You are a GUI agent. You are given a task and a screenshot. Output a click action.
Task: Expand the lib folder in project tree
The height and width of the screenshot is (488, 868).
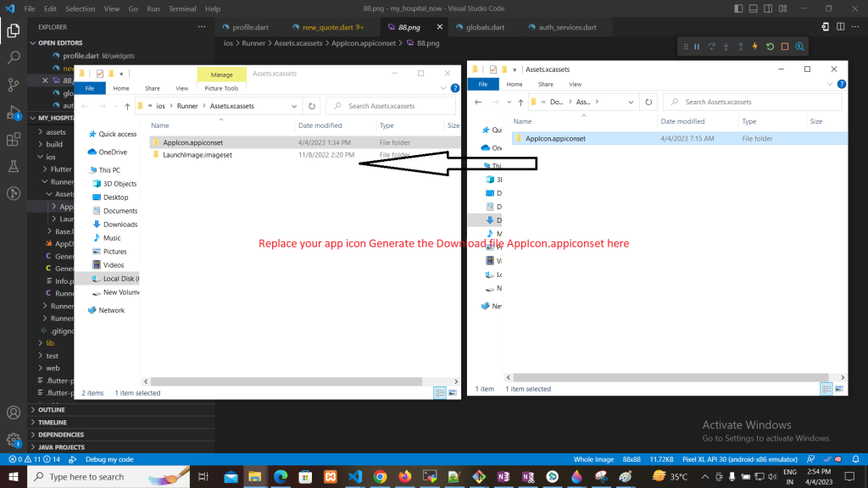coord(49,342)
